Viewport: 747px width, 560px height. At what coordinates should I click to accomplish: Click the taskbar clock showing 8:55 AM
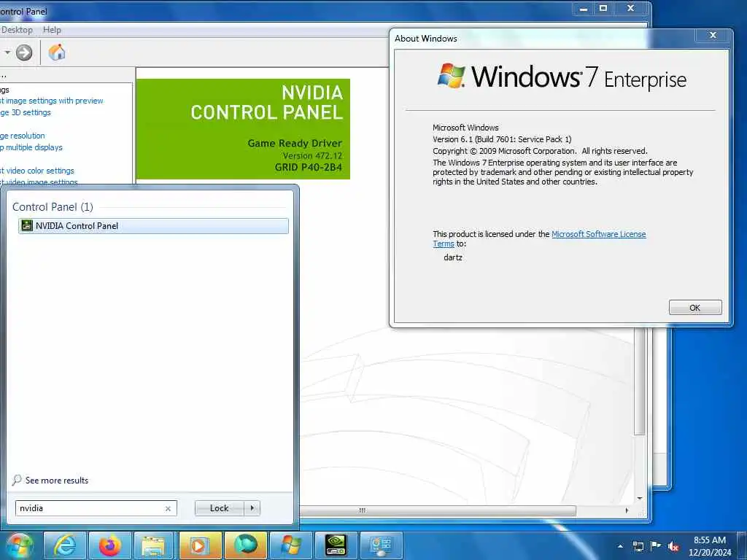(710, 546)
